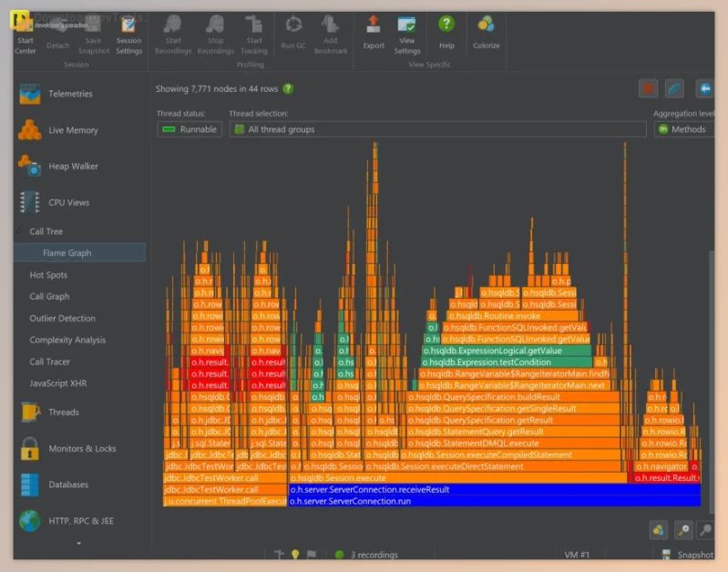Open View Settings
Image resolution: width=728 pixels, height=572 pixels.
406,34
